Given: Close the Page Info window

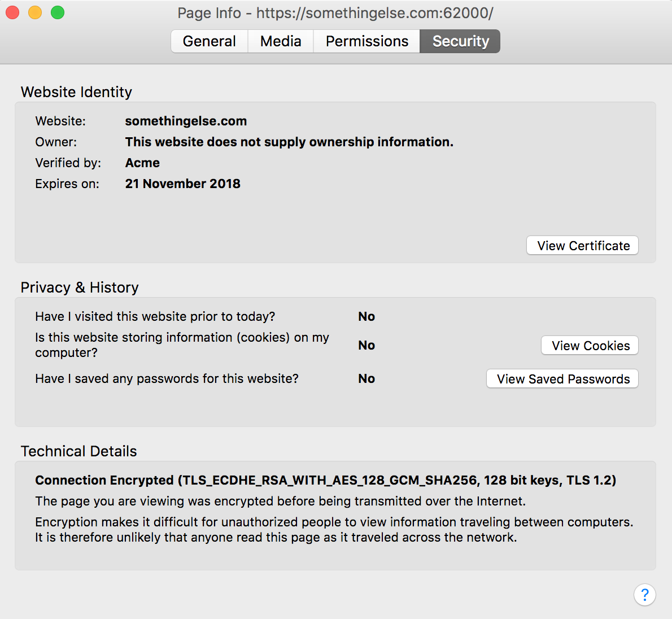Looking at the screenshot, I should point(12,12).
